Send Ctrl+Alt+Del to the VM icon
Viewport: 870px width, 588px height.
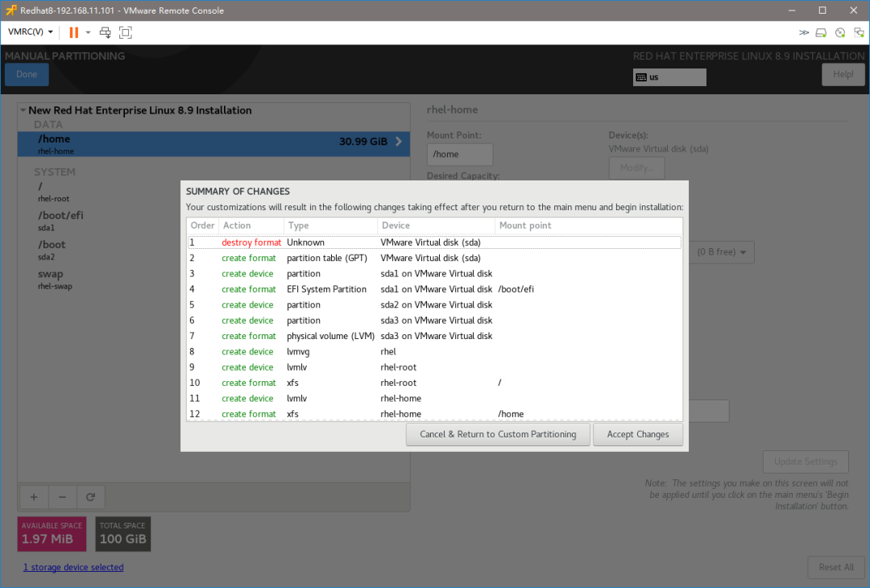[105, 32]
